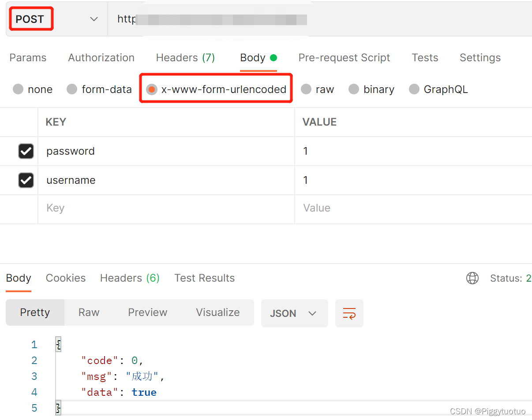532x420 pixels.
Task: Click the value cell for username
Action: pyautogui.click(x=413, y=180)
